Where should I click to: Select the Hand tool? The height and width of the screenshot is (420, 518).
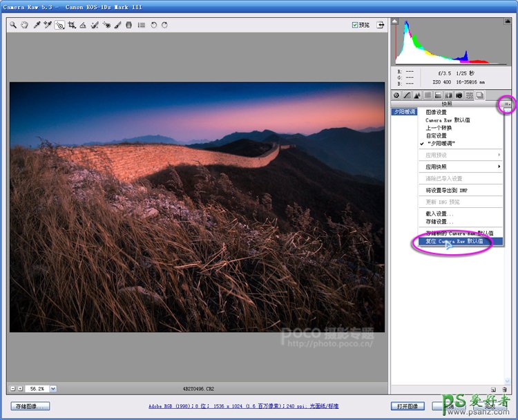tap(24, 25)
